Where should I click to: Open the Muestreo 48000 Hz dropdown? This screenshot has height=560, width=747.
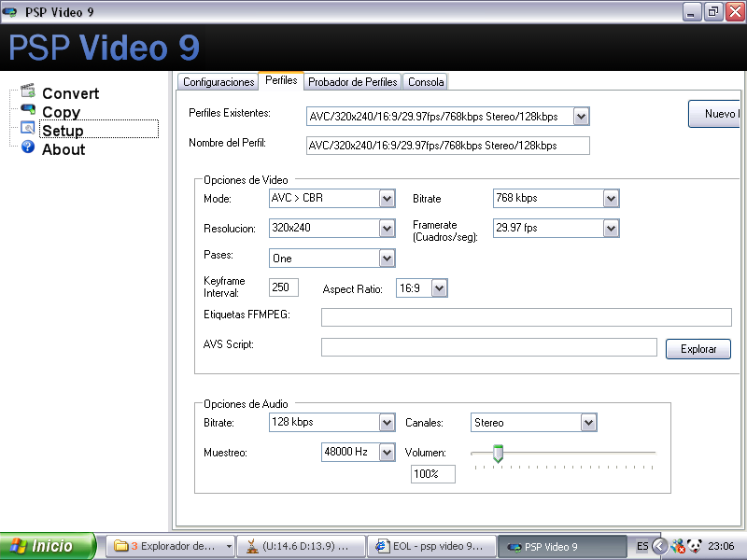387,453
